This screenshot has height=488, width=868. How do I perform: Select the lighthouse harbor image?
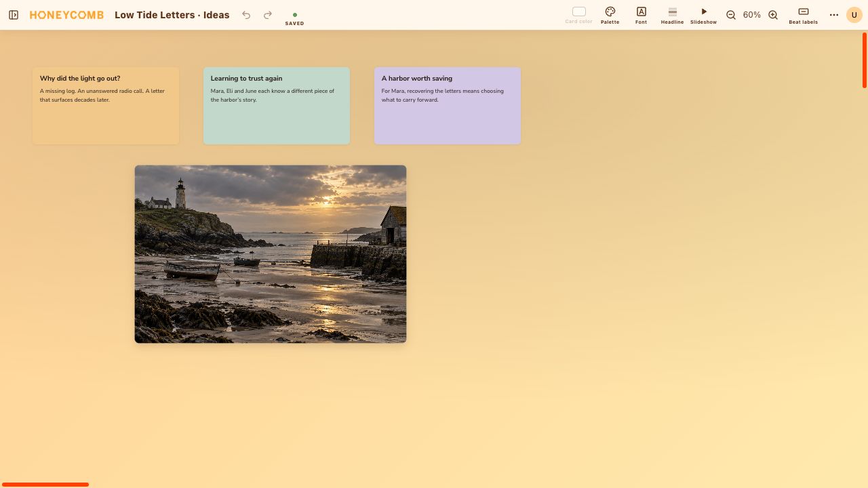(x=271, y=254)
